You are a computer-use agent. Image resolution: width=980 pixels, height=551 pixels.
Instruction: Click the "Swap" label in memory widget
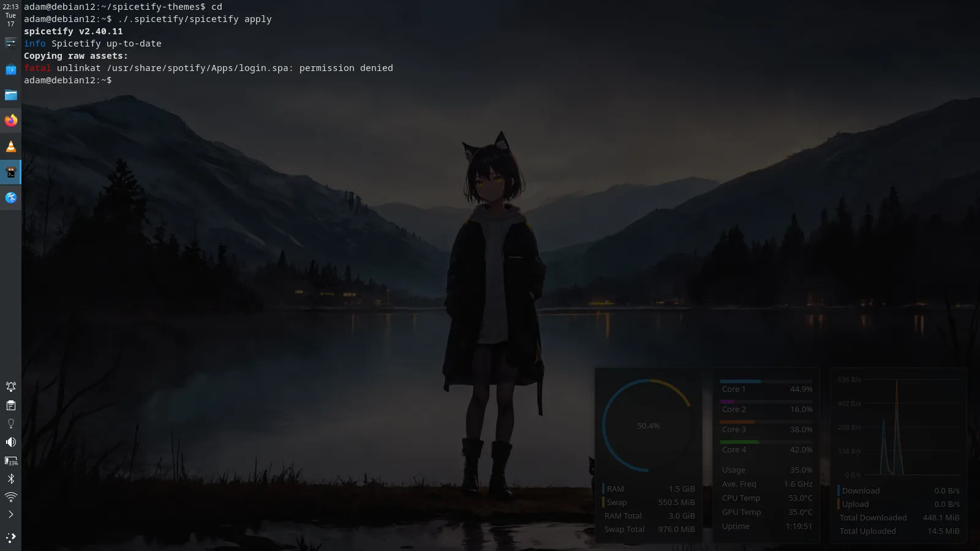click(x=617, y=502)
